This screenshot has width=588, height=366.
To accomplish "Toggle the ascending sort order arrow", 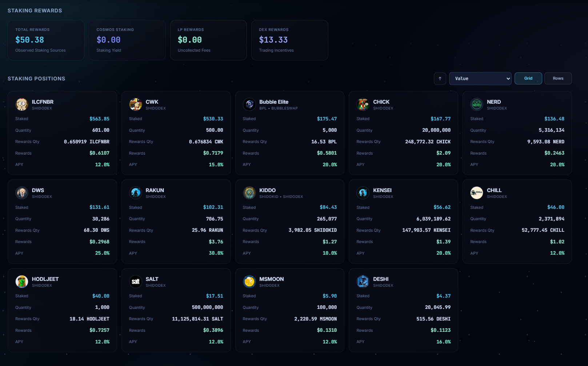I will [x=440, y=78].
